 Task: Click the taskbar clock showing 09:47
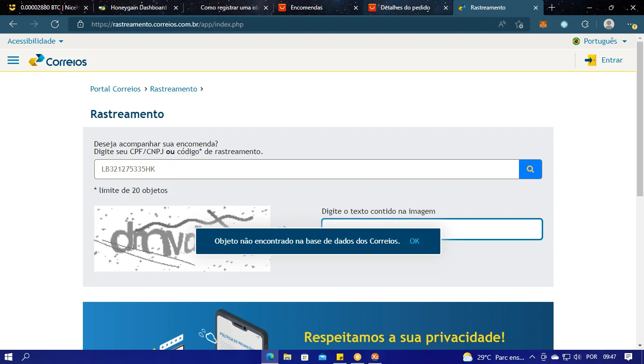coord(610,357)
